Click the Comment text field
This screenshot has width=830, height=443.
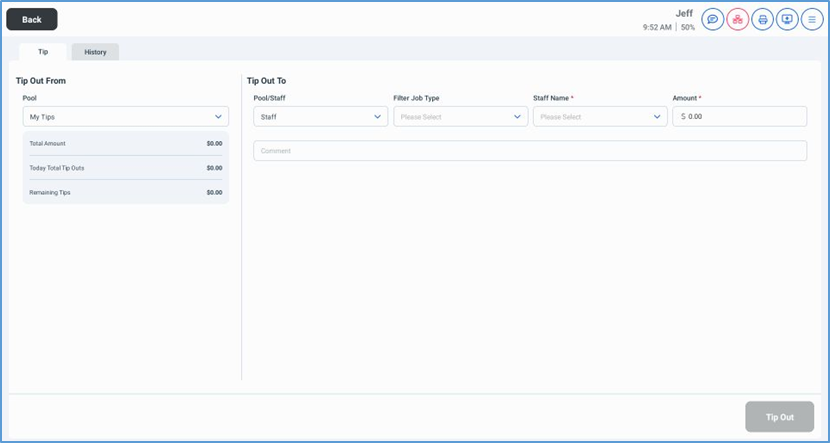530,151
